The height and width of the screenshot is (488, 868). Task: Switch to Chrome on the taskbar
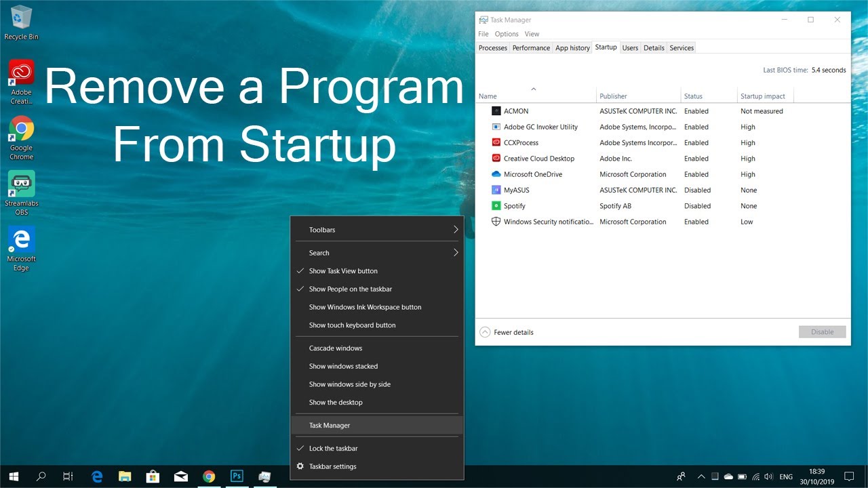209,476
